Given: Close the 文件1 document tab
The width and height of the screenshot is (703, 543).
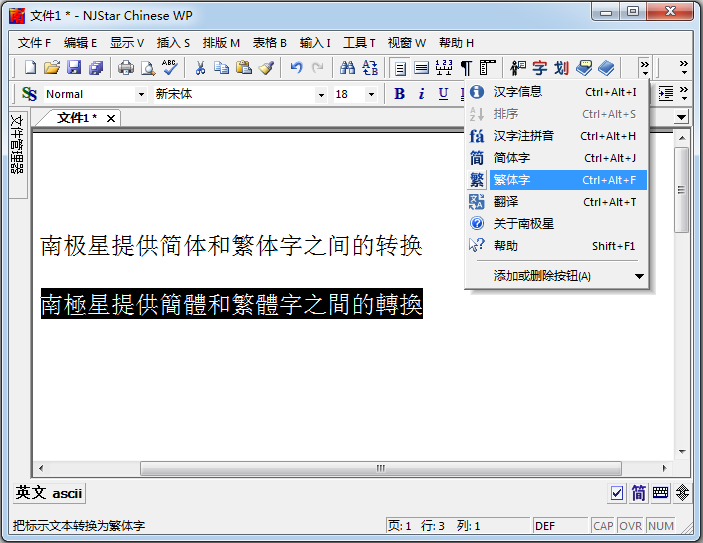Looking at the screenshot, I should [x=111, y=118].
